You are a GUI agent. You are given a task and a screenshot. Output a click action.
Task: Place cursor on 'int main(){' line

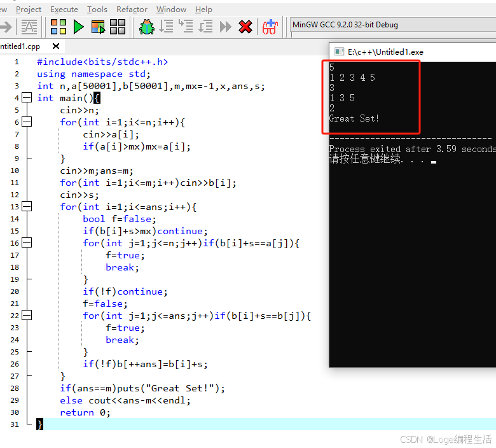[x=68, y=98]
